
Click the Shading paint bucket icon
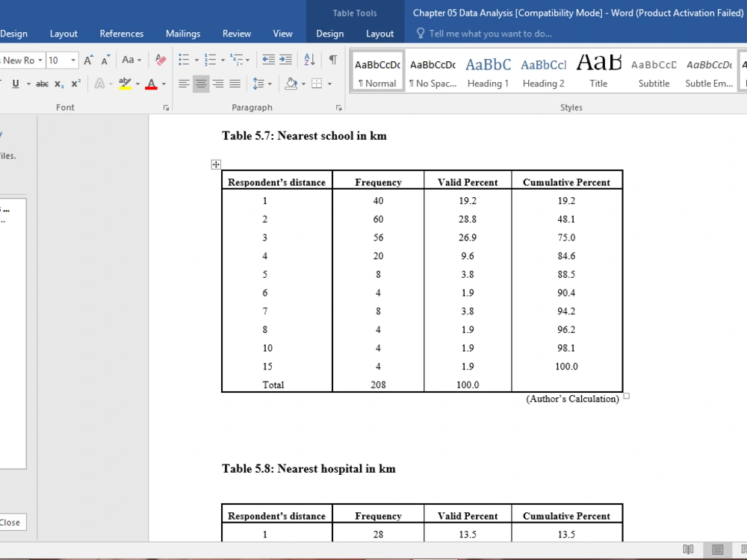click(x=291, y=84)
